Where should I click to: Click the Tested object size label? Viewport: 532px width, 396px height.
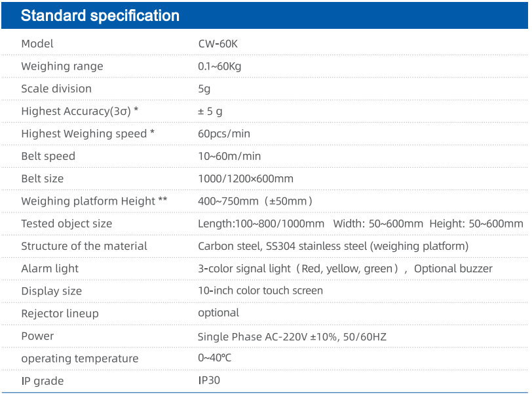pos(67,224)
